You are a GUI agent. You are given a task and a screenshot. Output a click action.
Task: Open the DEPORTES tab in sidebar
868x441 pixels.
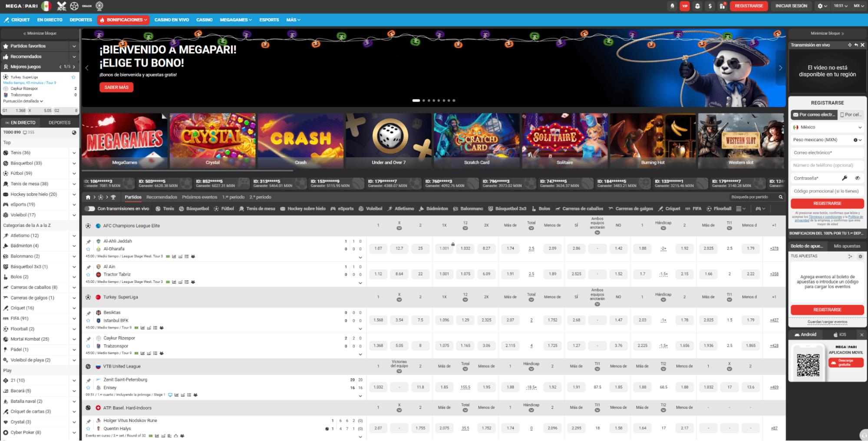point(59,123)
